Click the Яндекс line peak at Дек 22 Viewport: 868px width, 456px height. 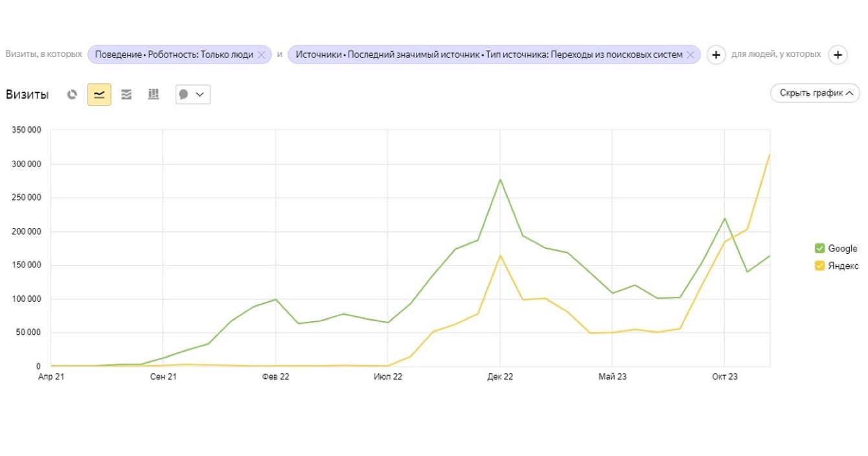(x=500, y=256)
